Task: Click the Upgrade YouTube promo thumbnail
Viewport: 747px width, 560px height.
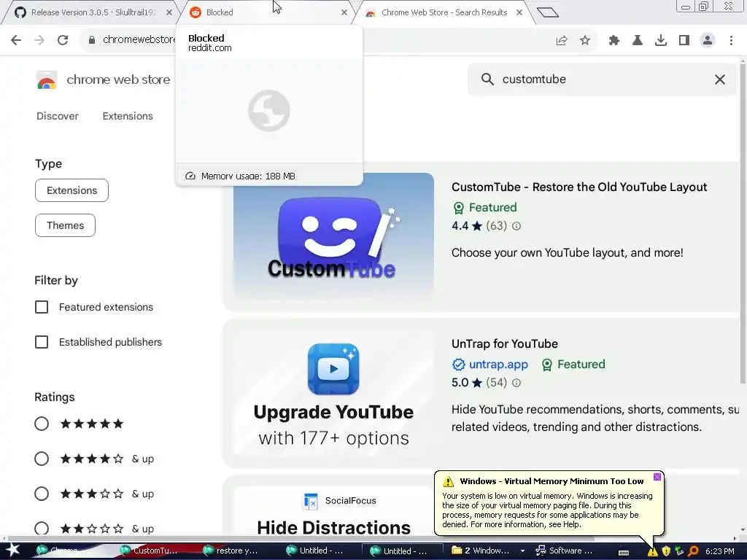Action: coord(333,394)
